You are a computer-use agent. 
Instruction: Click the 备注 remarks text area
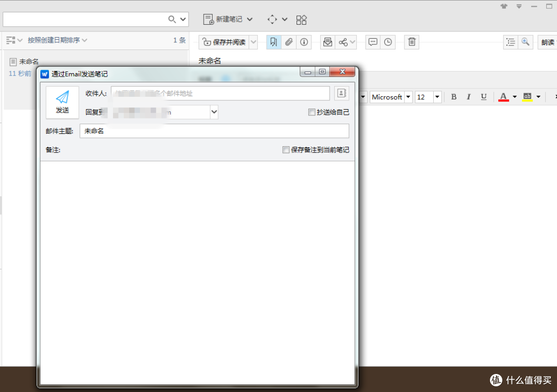pos(197,272)
